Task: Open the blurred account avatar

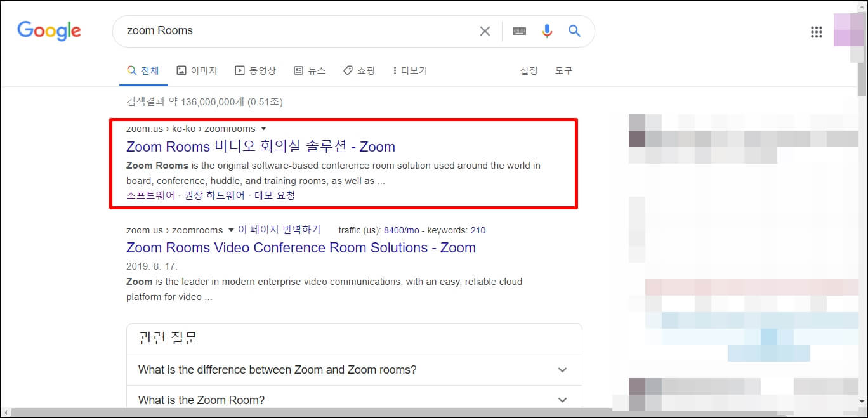Action: (849, 29)
